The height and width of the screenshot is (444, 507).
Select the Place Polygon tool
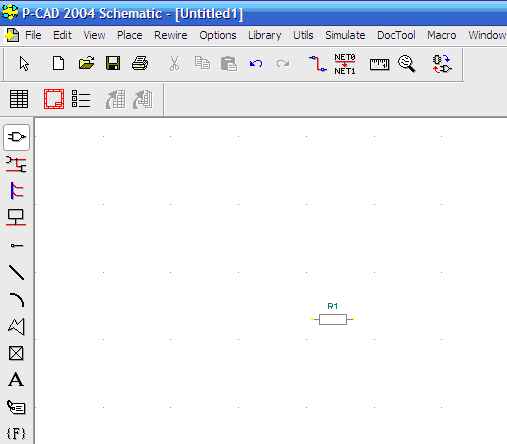(16, 326)
